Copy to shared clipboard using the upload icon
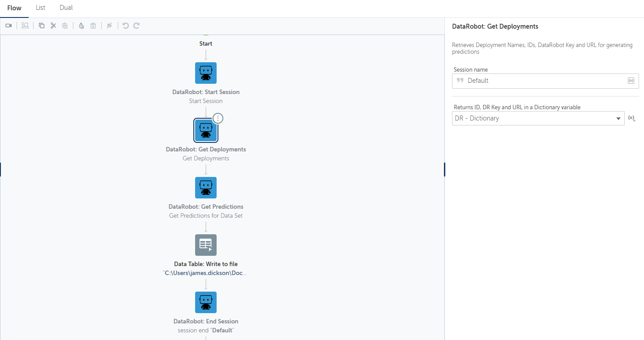The image size is (644, 340). (81, 26)
